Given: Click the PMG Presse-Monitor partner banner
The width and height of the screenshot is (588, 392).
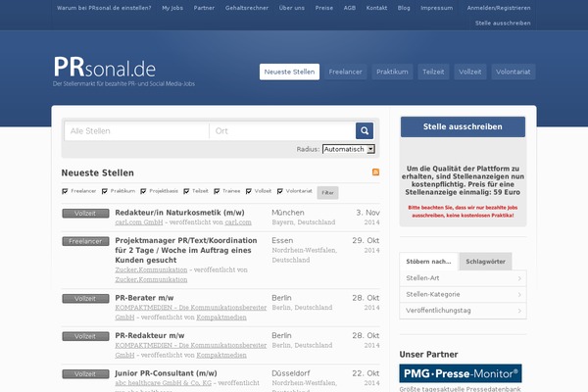Looking at the screenshot, I should [461, 373].
